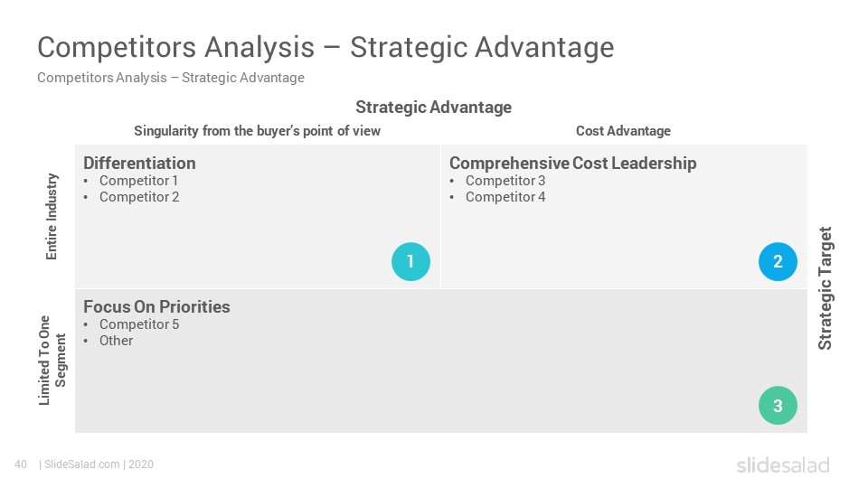
Task: Click the 'Singularity from the buyer's point of view' label
Action: (x=258, y=131)
